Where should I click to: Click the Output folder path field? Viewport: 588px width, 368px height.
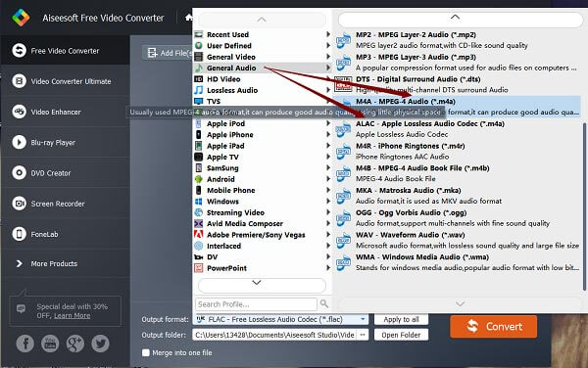tap(275, 335)
